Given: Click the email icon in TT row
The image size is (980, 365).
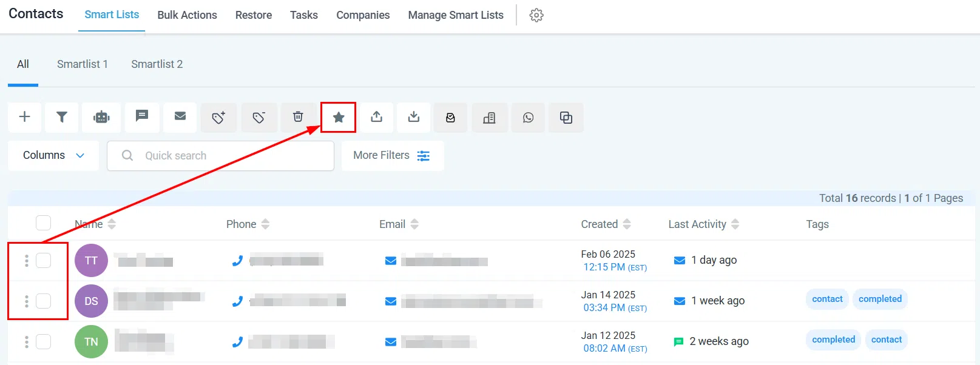Looking at the screenshot, I should click(x=391, y=261).
